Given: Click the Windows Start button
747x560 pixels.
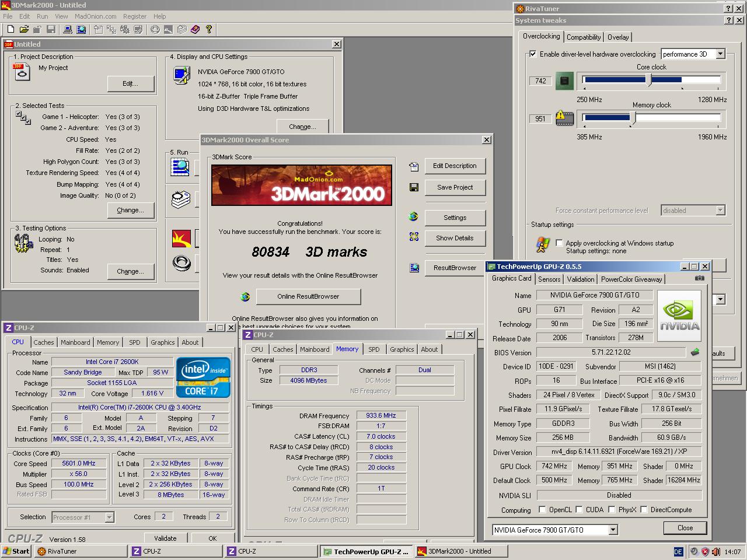Looking at the screenshot, I should point(16,551).
